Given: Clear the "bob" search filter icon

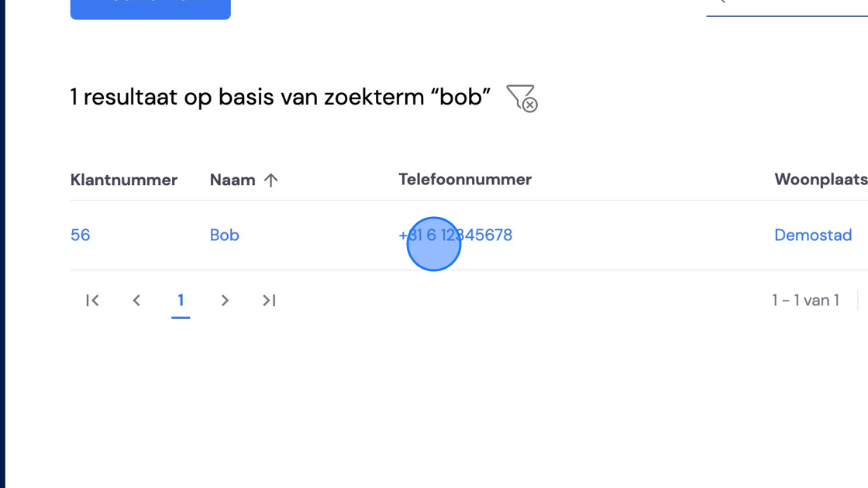Looking at the screenshot, I should coord(522,98).
